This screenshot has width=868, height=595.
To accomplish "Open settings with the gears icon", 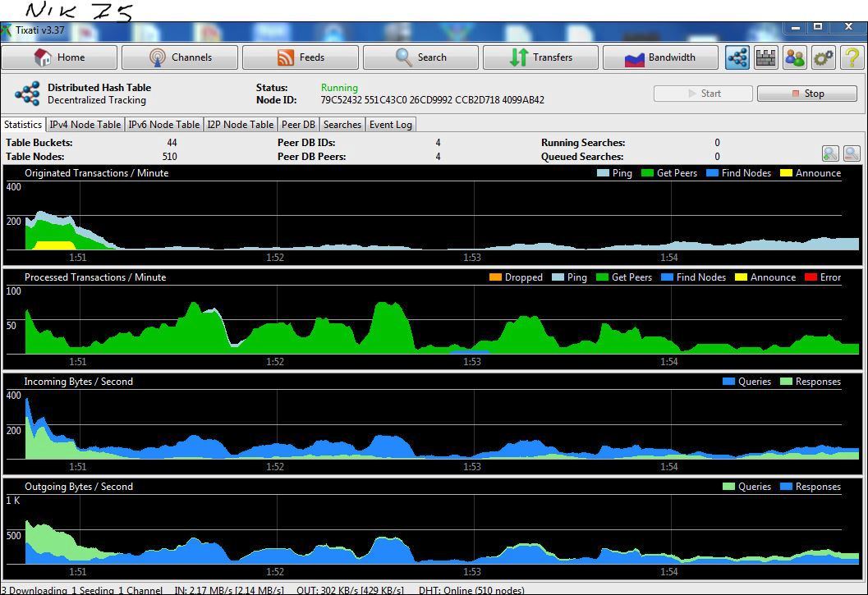I will point(824,57).
